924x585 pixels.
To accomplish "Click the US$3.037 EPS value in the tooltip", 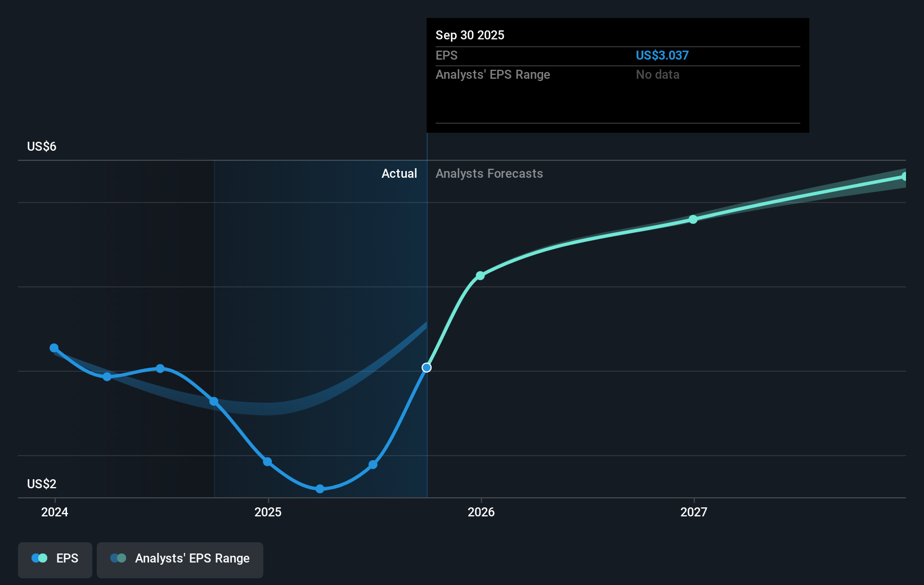I will (x=662, y=55).
